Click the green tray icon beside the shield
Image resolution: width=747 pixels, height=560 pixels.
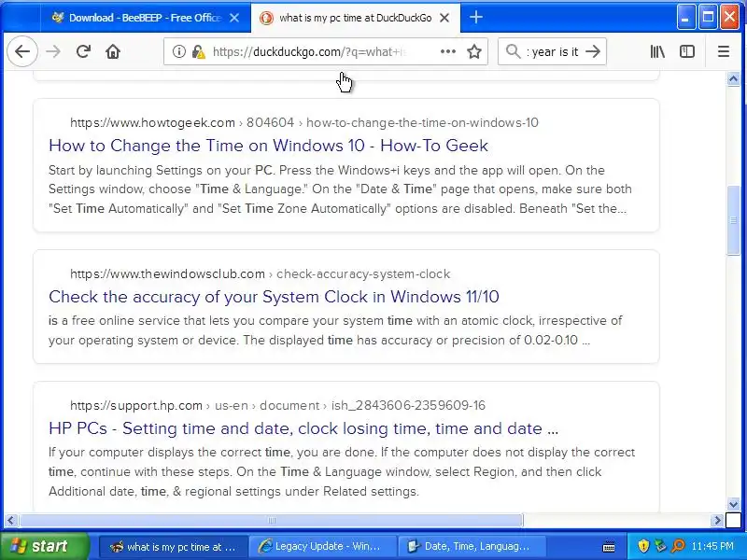click(660, 546)
